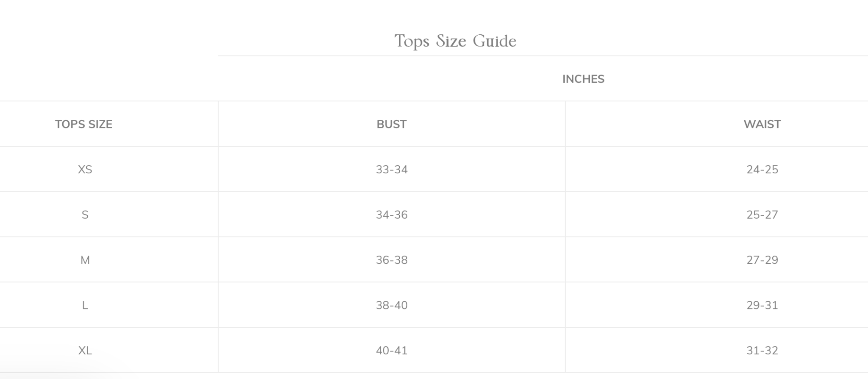Click the L size row label

pos(85,305)
